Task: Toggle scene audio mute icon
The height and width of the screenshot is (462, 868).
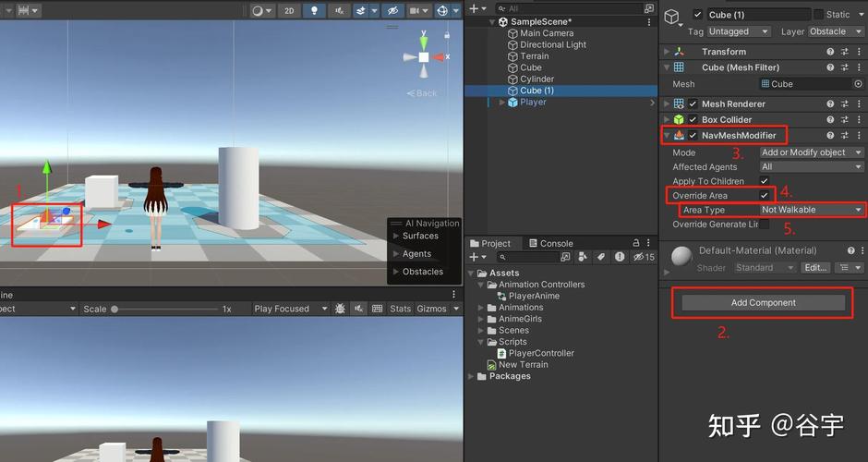Action: pyautogui.click(x=339, y=10)
